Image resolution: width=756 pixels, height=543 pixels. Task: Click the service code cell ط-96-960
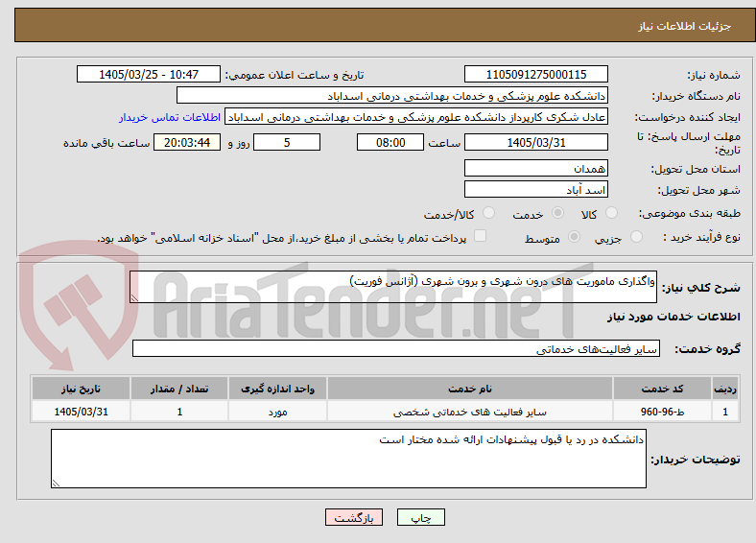(663, 412)
